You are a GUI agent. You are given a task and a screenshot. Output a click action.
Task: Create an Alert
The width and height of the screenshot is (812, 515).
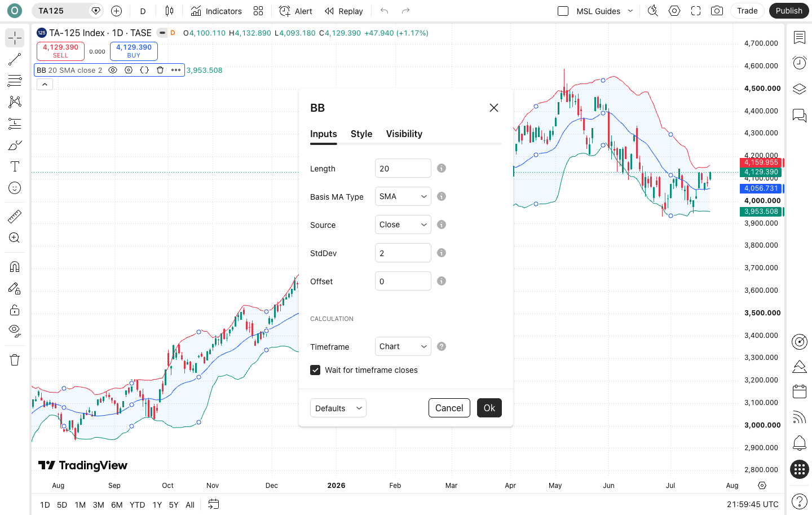(295, 11)
